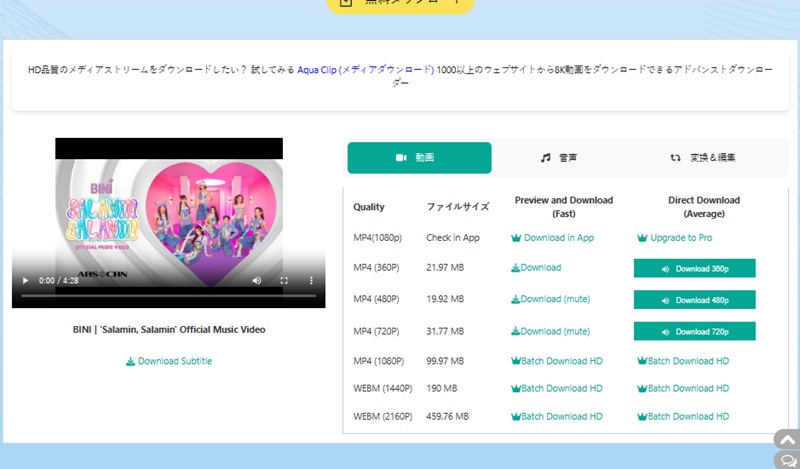
Task: Open the chat bubble icon
Action: 786,459
